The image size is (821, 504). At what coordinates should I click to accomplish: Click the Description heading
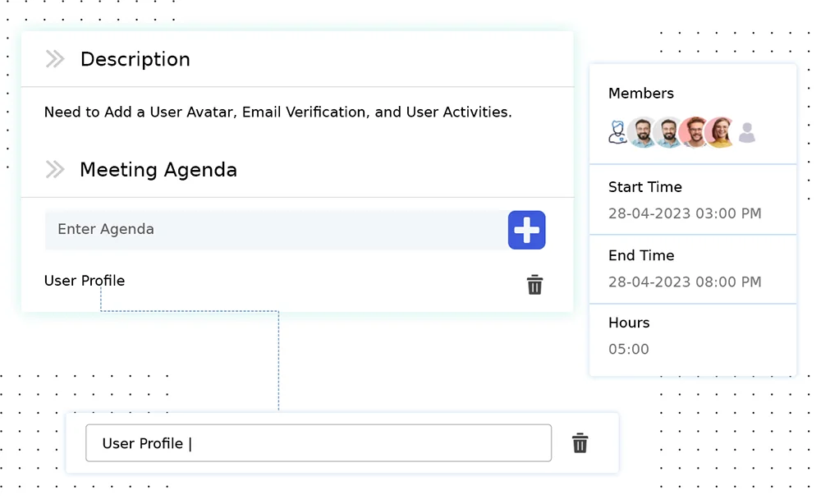(x=135, y=59)
